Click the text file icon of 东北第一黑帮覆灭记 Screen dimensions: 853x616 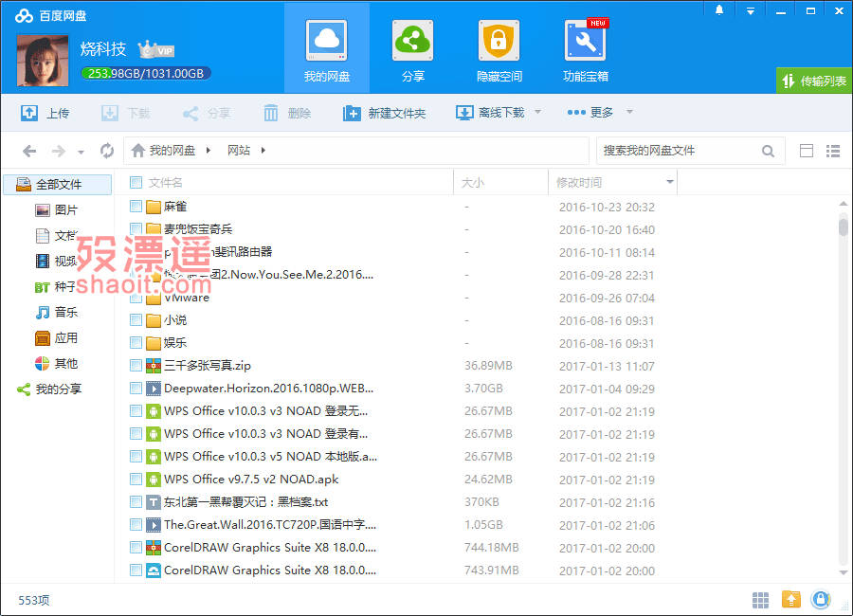click(154, 502)
